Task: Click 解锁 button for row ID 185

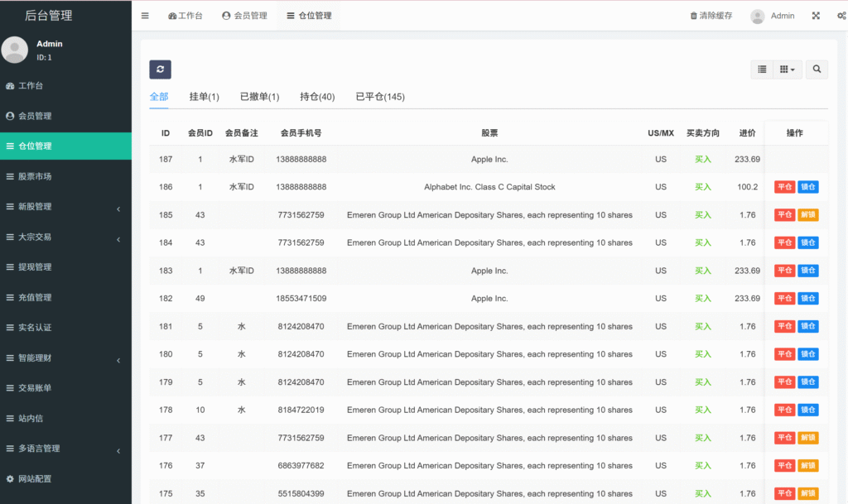Action: tap(808, 215)
